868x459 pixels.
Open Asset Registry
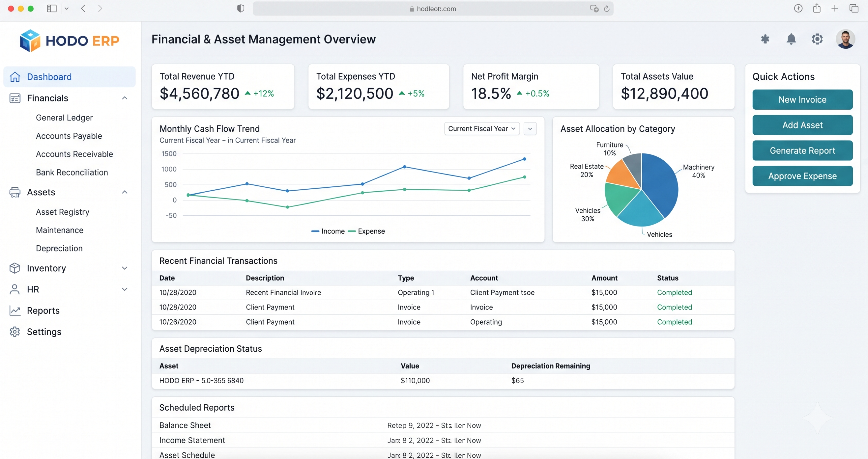click(63, 212)
